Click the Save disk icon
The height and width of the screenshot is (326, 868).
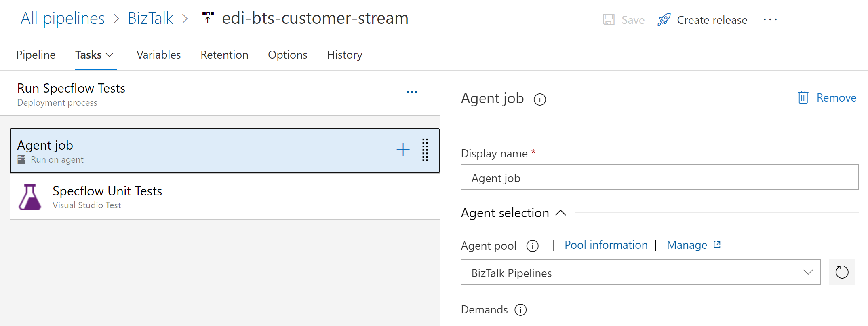609,20
